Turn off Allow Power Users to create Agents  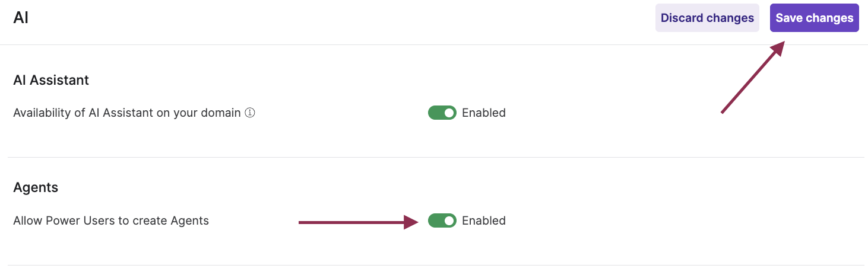point(442,220)
